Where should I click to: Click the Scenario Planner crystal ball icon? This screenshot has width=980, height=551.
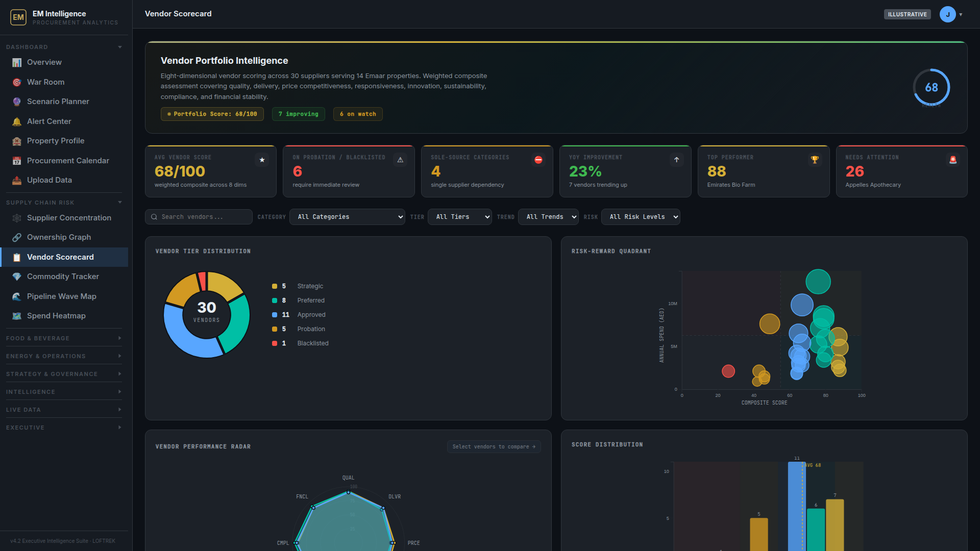17,102
